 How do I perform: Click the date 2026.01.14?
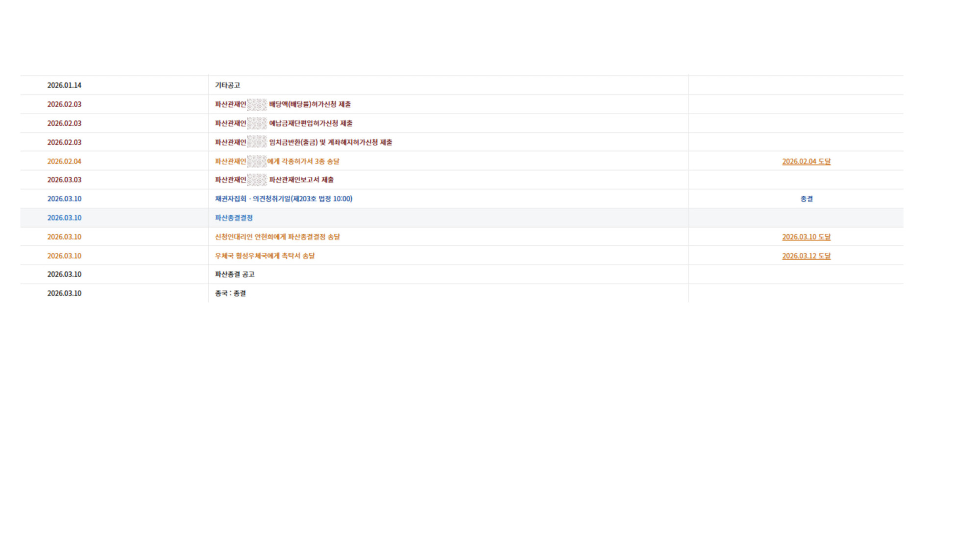point(64,85)
